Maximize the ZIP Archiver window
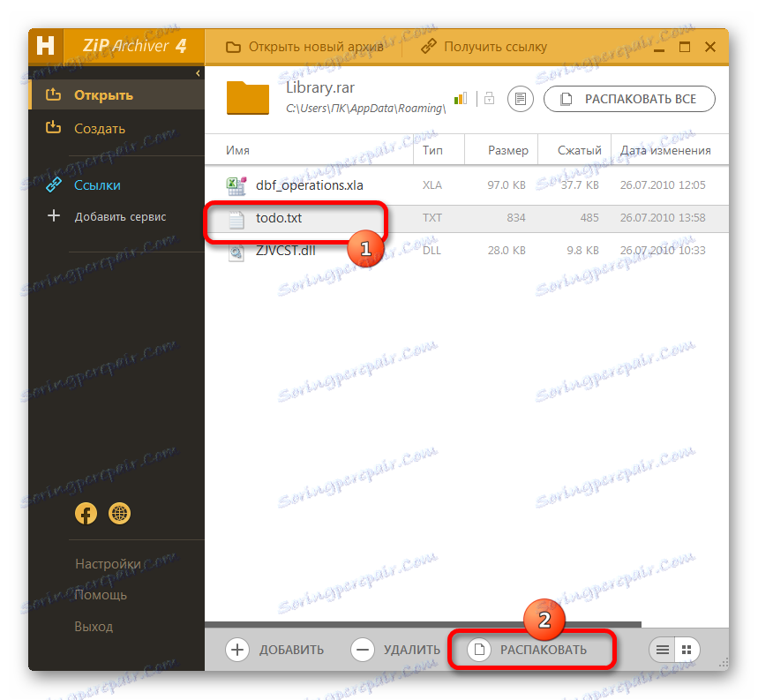 click(685, 47)
